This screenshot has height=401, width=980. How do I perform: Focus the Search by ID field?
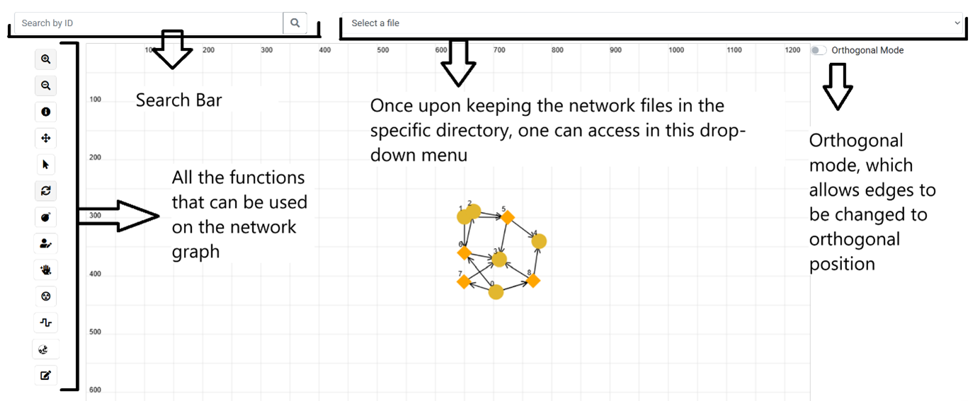pos(149,23)
